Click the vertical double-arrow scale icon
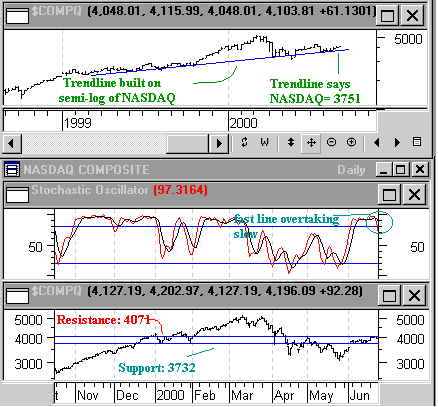This screenshot has height=407, width=438. click(291, 143)
